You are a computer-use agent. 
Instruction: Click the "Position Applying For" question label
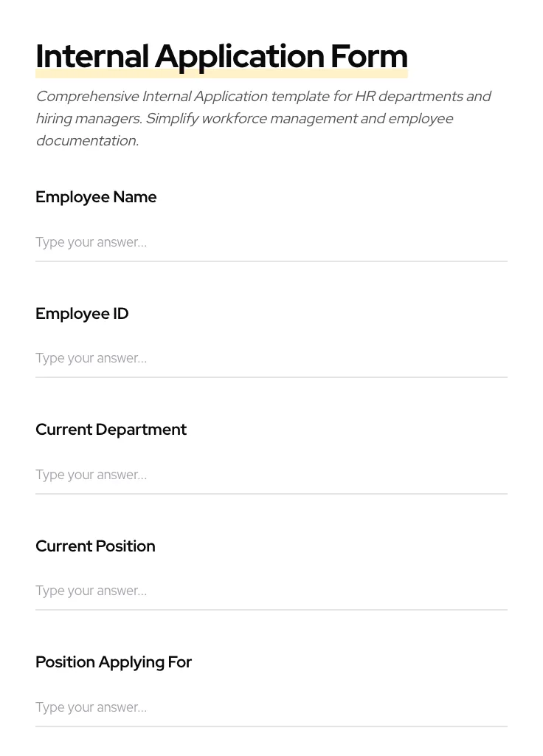pyautogui.click(x=114, y=662)
